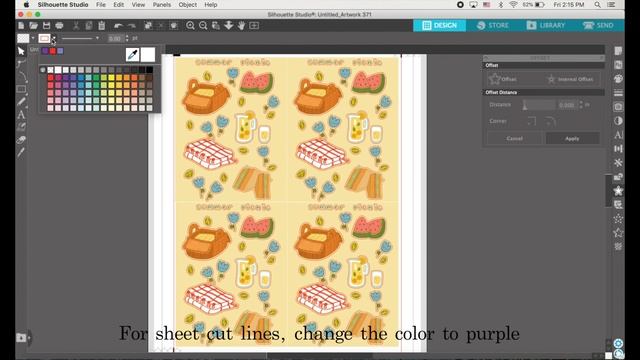Adjust offset distance stepper arrows
The image size is (640, 360).
point(580,105)
